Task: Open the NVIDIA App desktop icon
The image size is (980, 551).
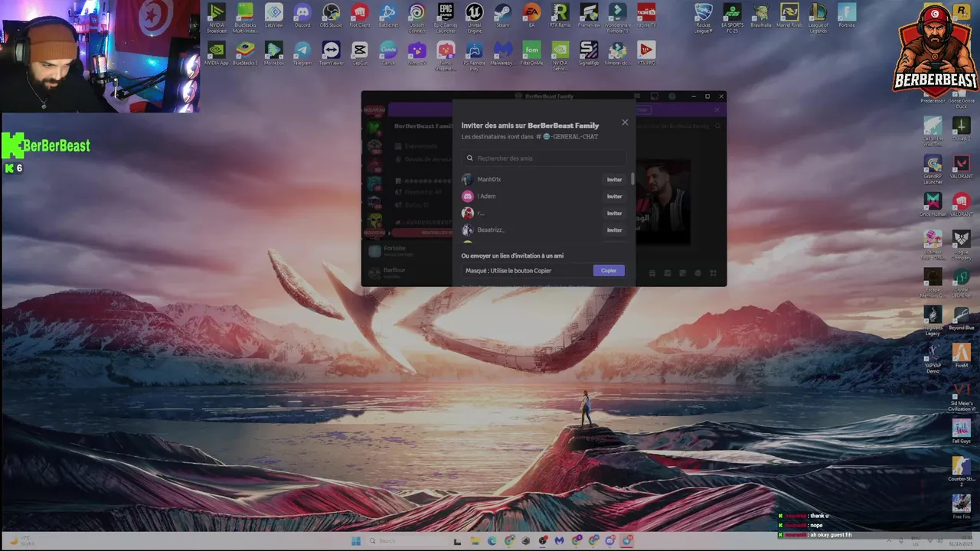Action: (217, 54)
